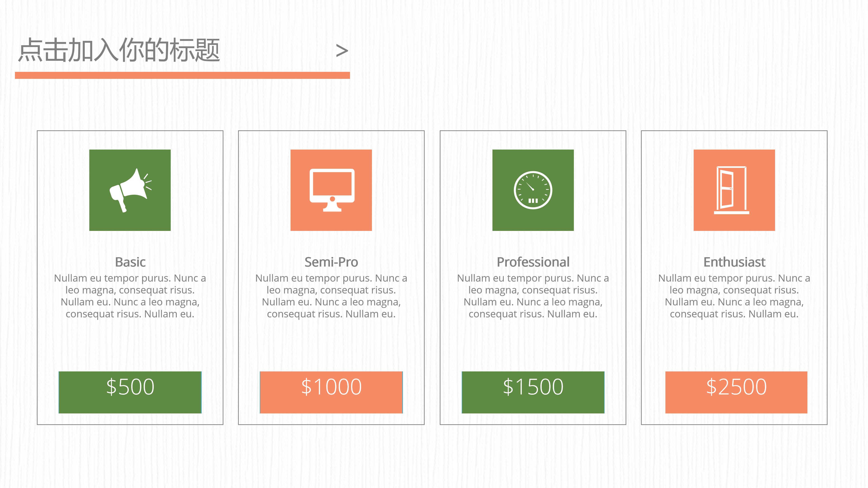This screenshot has height=488, width=868.
Task: Click the Professional plan heading
Action: coord(533,262)
